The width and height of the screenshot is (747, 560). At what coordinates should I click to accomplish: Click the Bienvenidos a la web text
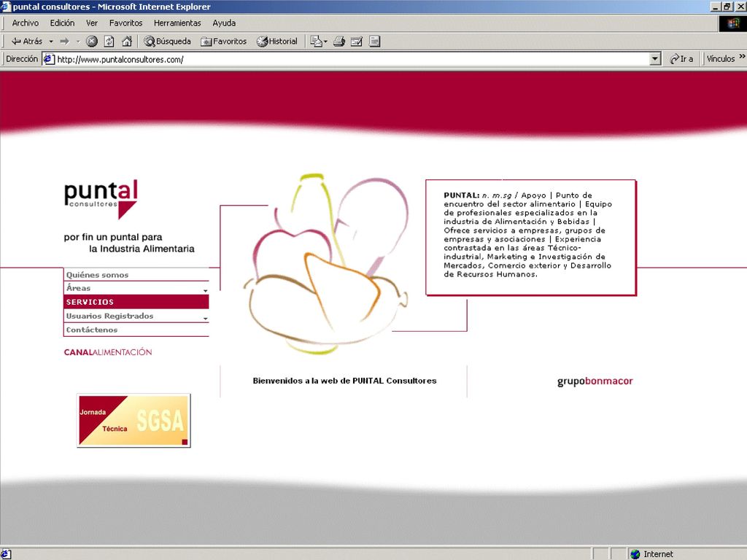[344, 381]
